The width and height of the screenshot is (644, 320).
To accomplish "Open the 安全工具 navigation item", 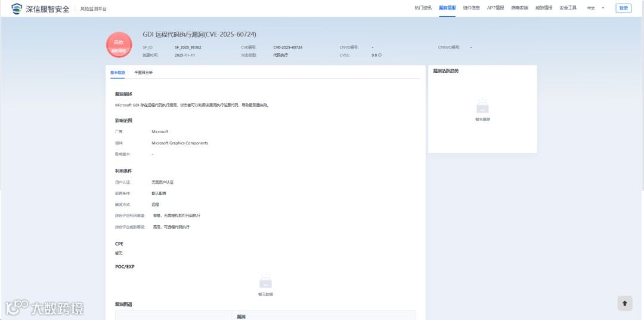I will pos(568,8).
